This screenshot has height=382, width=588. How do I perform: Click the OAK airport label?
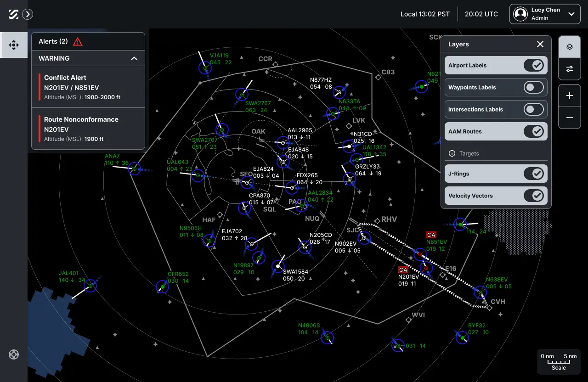(x=258, y=131)
